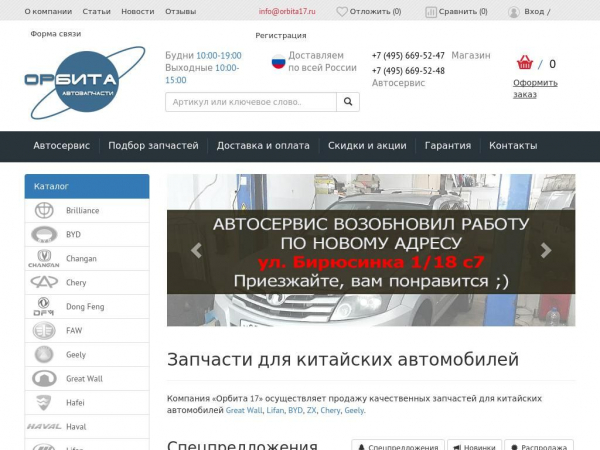Select the Great Wall brand logo
This screenshot has height=450, width=600.
pyautogui.click(x=44, y=379)
